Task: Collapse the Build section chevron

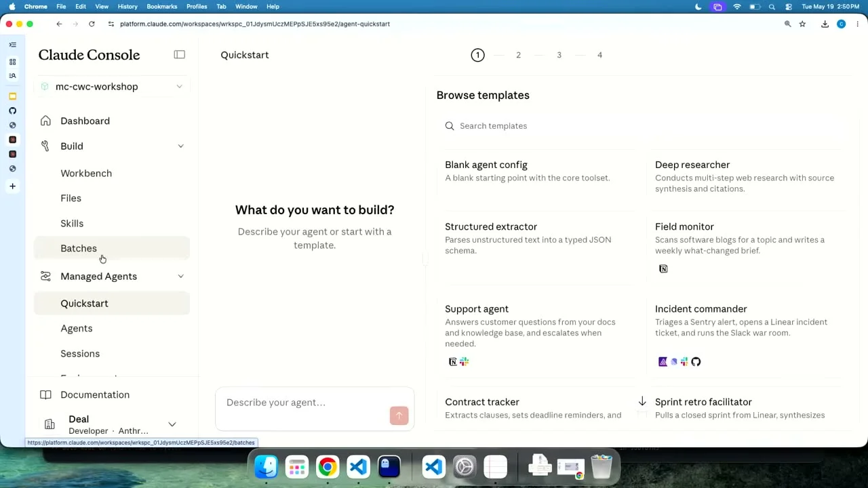Action: pyautogui.click(x=180, y=146)
